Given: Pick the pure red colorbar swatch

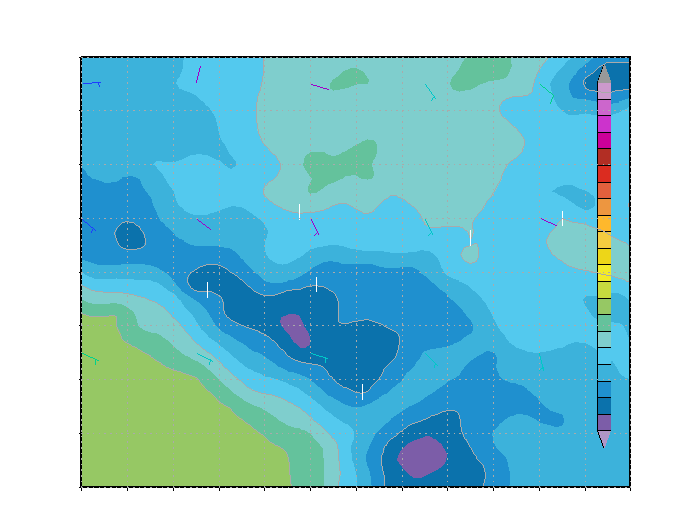Looking at the screenshot, I should (604, 174).
